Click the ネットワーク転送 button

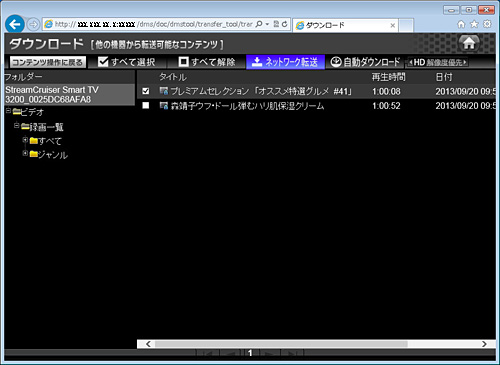tap(285, 62)
